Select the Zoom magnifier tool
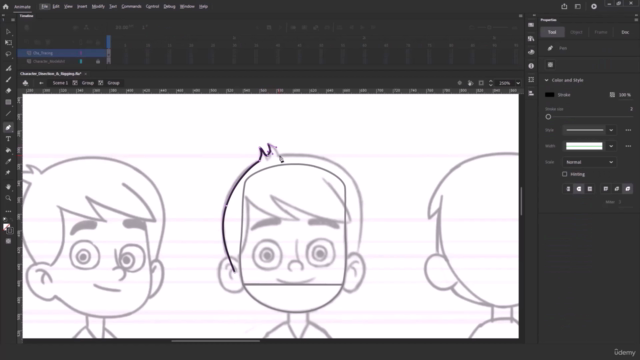 click(x=8, y=198)
